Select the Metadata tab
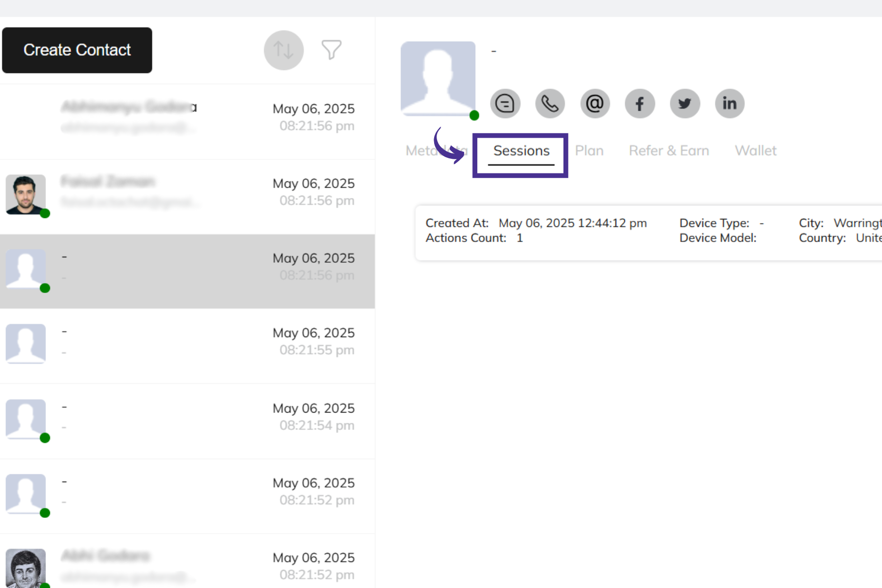Viewport: 882px width, 588px height. [420, 151]
